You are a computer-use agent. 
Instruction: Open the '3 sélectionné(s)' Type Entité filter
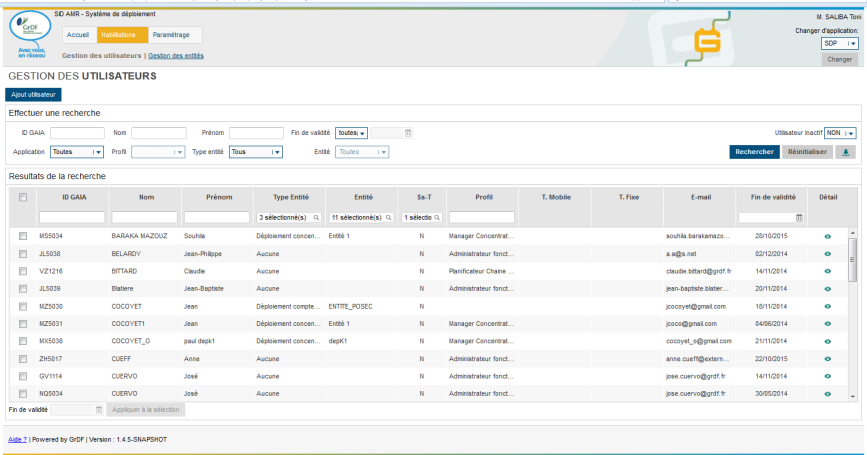289,218
